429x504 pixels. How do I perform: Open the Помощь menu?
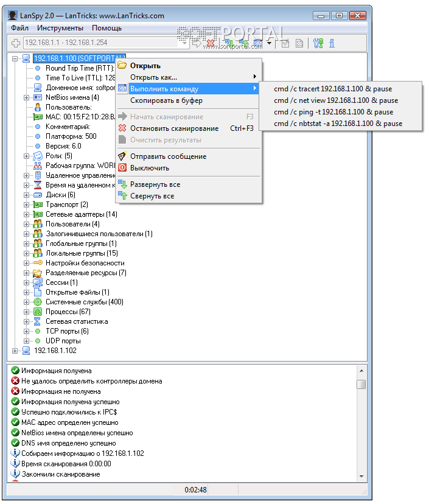[106, 28]
